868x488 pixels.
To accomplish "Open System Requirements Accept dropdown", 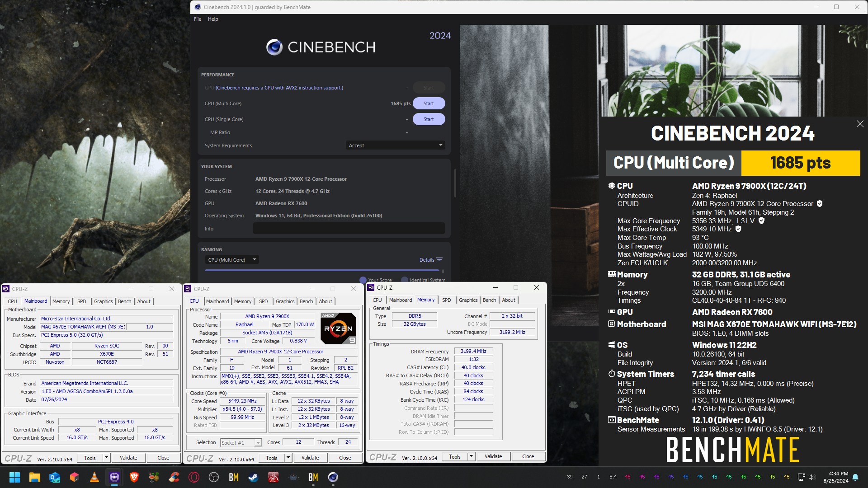I will (x=395, y=145).
